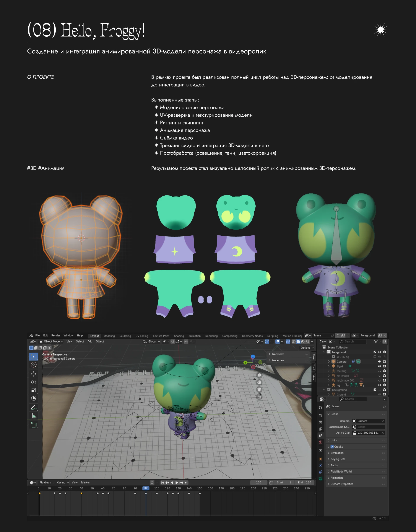Choose the 3D Cursor tool
Viewport: 416px width, 532px height.
[34, 365]
